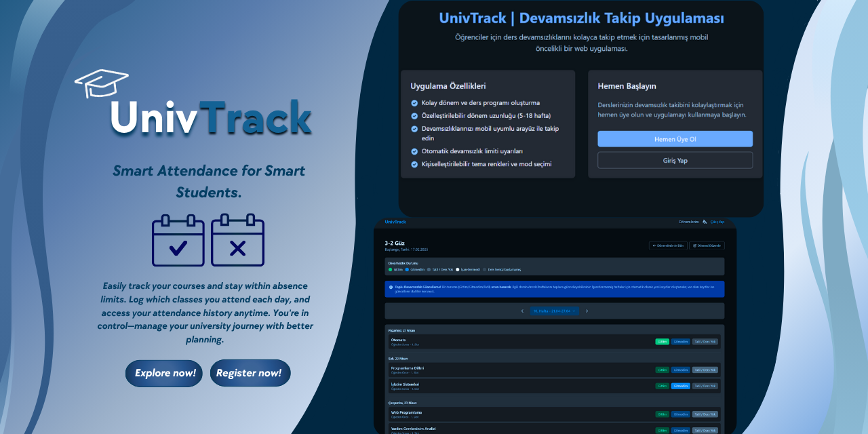Viewport: 868px width, 434px height.
Task: Mark İşletim Sistemleri as Gittim
Action: click(x=662, y=386)
